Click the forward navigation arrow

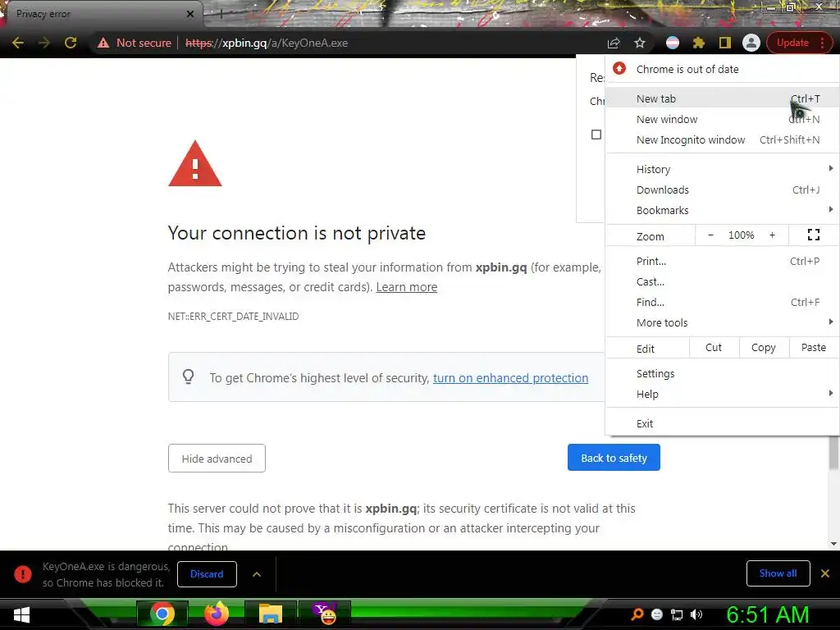point(44,43)
